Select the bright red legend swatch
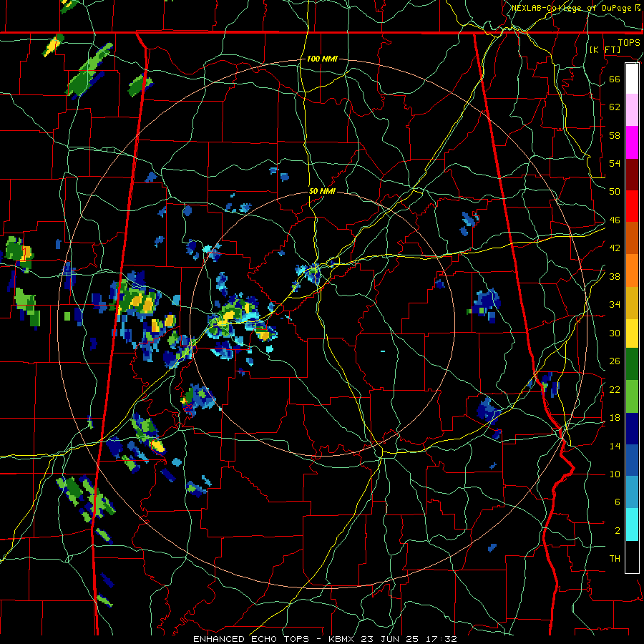 [632, 207]
